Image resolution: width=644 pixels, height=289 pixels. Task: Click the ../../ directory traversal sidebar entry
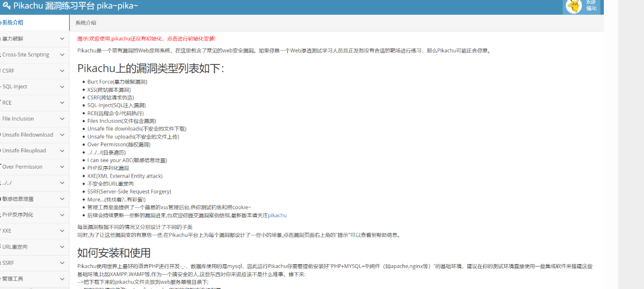point(14,182)
